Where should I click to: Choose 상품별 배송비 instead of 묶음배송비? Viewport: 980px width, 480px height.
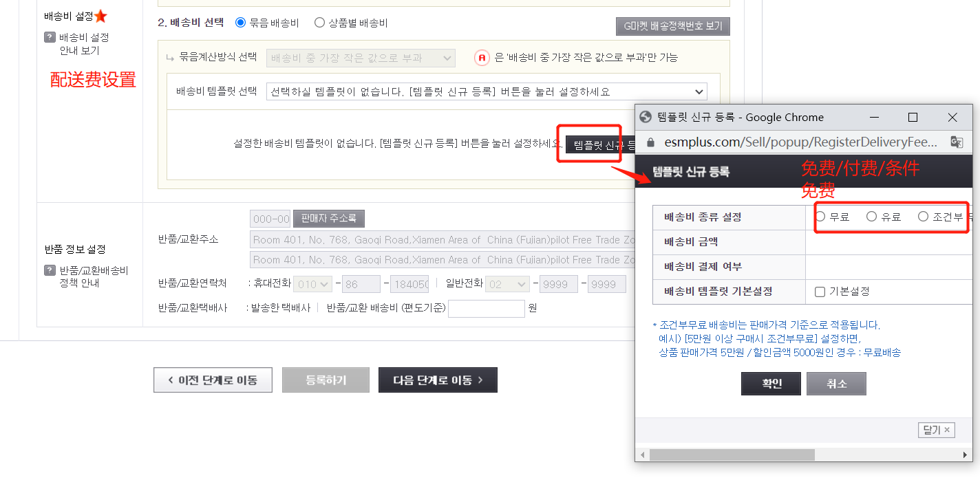pos(318,21)
